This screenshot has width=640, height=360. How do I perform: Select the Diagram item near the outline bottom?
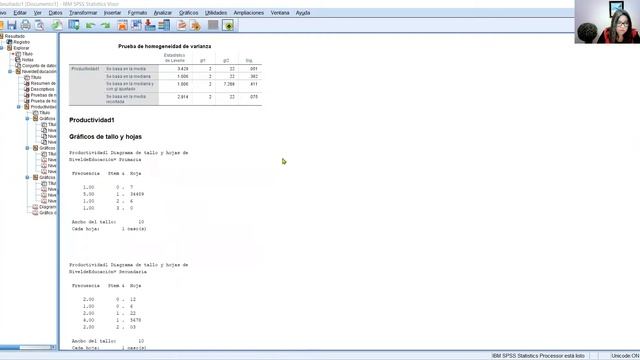click(x=47, y=207)
